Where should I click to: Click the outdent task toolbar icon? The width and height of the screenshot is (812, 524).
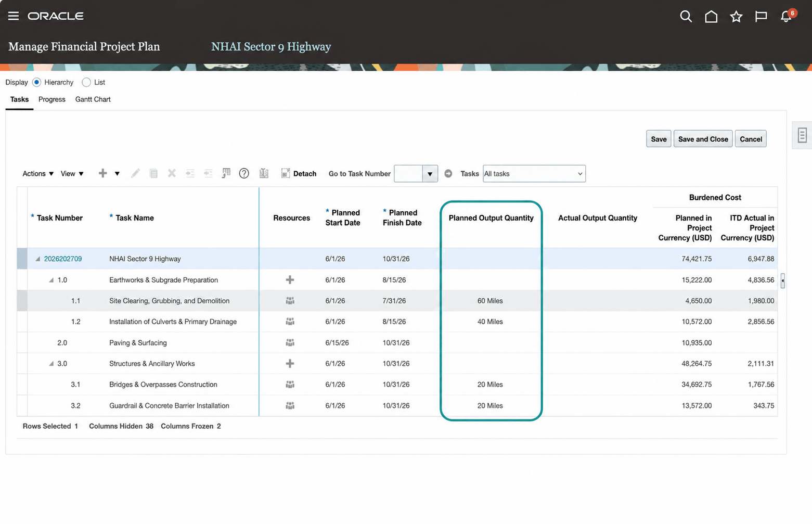coord(190,173)
